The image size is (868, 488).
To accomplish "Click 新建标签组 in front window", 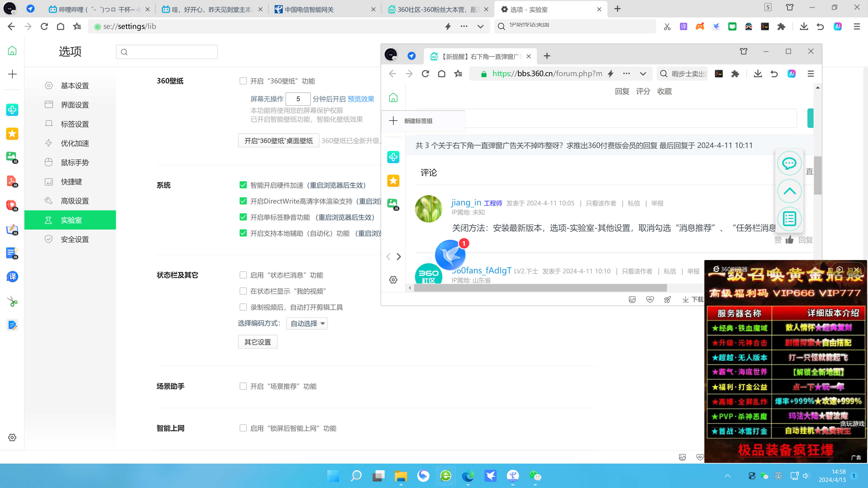I will (x=423, y=121).
